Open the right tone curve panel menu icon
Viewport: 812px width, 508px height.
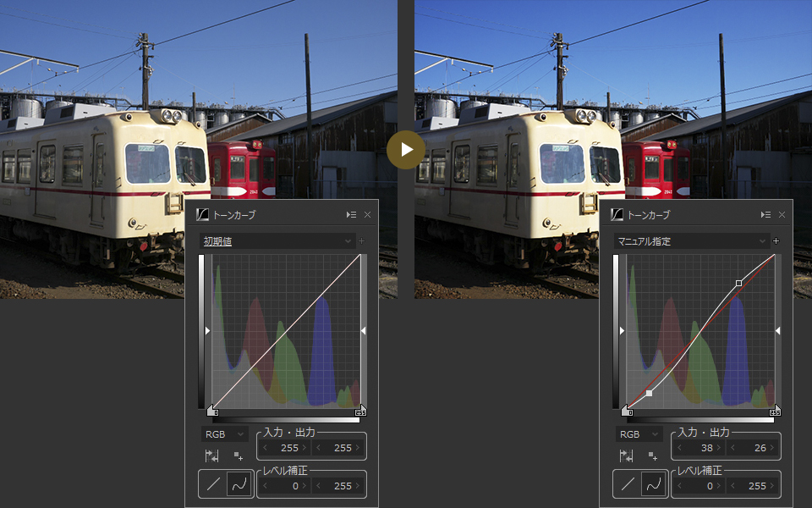click(765, 215)
